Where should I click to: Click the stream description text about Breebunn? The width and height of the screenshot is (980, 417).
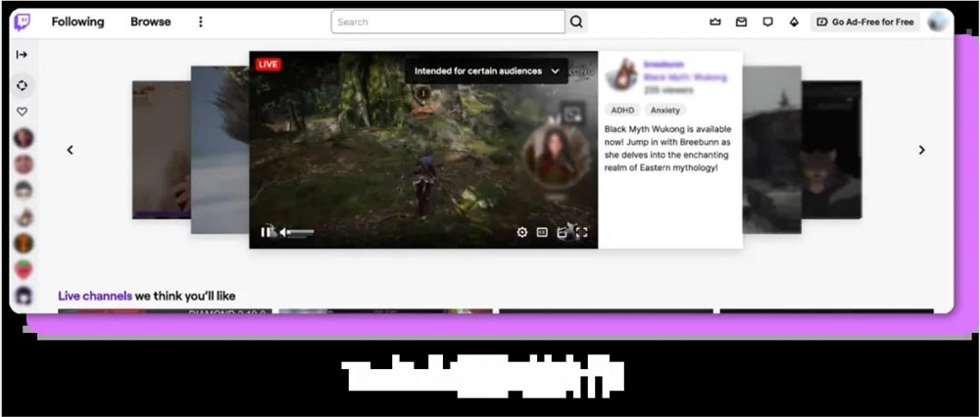tap(667, 149)
